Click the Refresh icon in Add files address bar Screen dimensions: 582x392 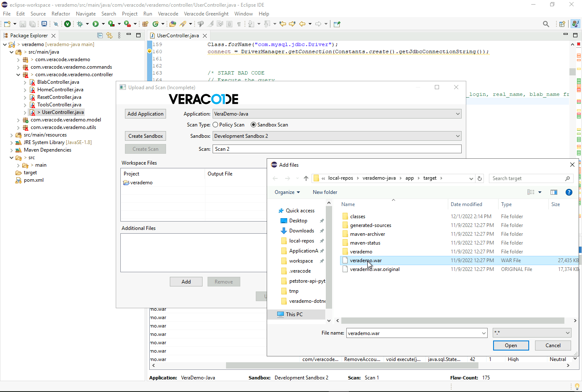(x=480, y=178)
